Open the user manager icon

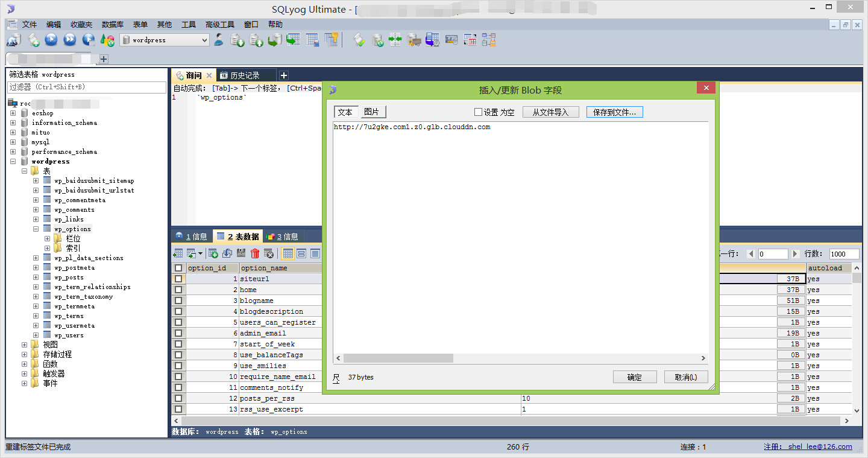(219, 40)
